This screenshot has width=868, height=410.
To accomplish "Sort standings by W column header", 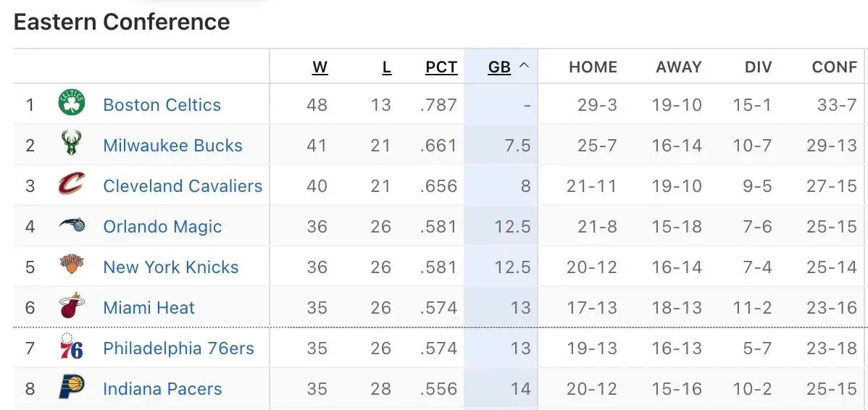I will (320, 67).
